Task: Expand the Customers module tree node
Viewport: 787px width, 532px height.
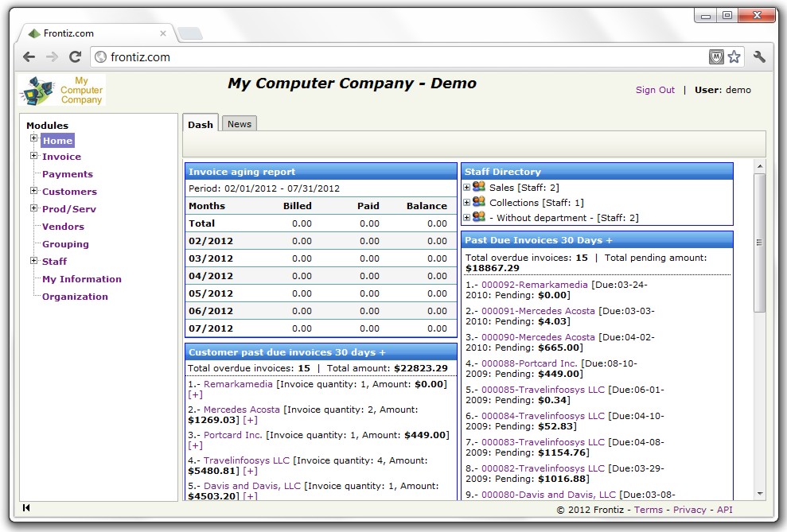Action: tap(34, 191)
